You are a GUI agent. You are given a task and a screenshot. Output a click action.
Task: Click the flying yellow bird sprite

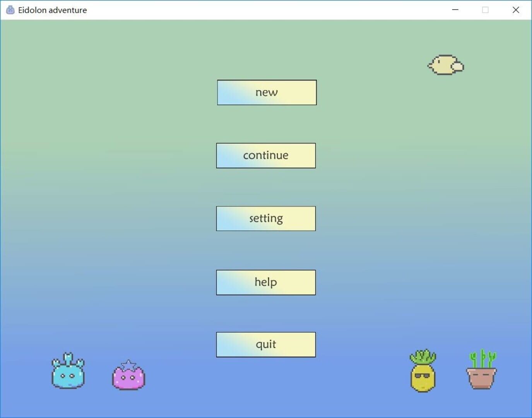pos(446,65)
